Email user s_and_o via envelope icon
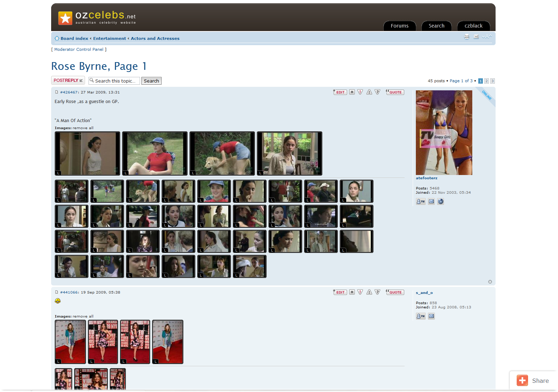558x392 pixels. 431,316
